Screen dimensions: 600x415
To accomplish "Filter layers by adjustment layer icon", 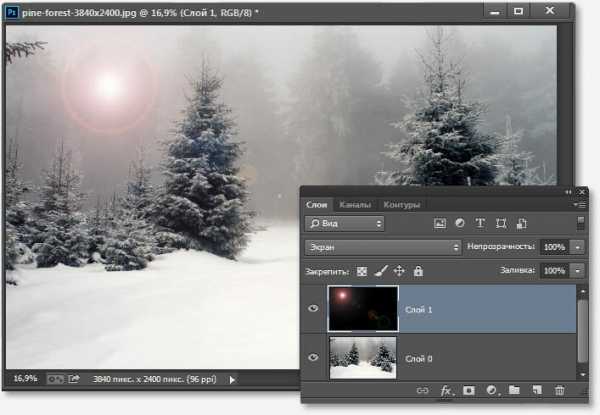I will [460, 223].
